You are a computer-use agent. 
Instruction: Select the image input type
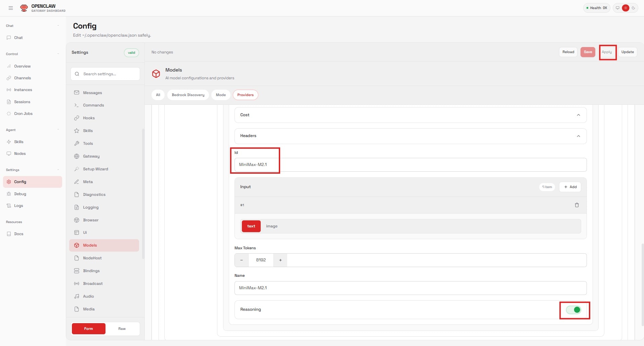(x=271, y=226)
